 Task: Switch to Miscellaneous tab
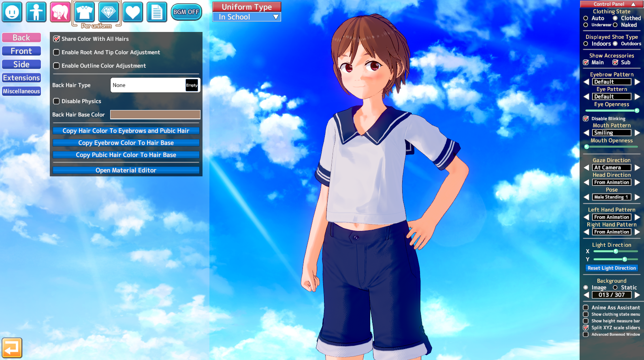click(21, 91)
